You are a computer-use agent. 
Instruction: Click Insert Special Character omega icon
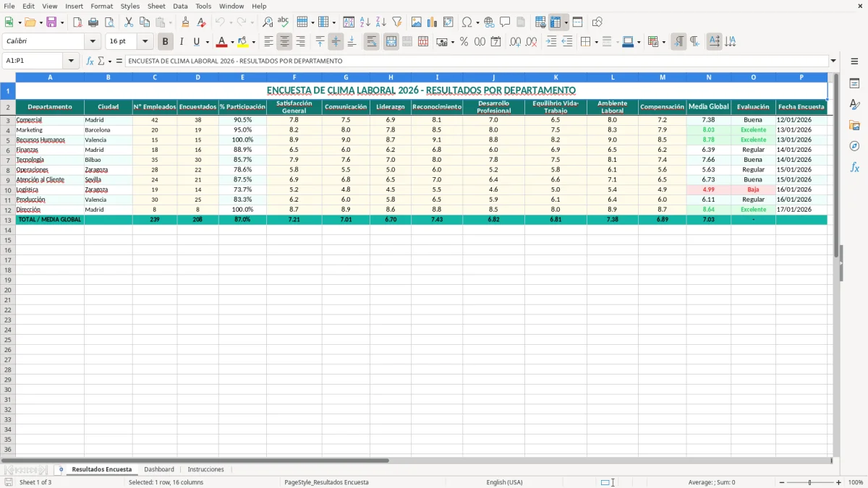point(467,22)
